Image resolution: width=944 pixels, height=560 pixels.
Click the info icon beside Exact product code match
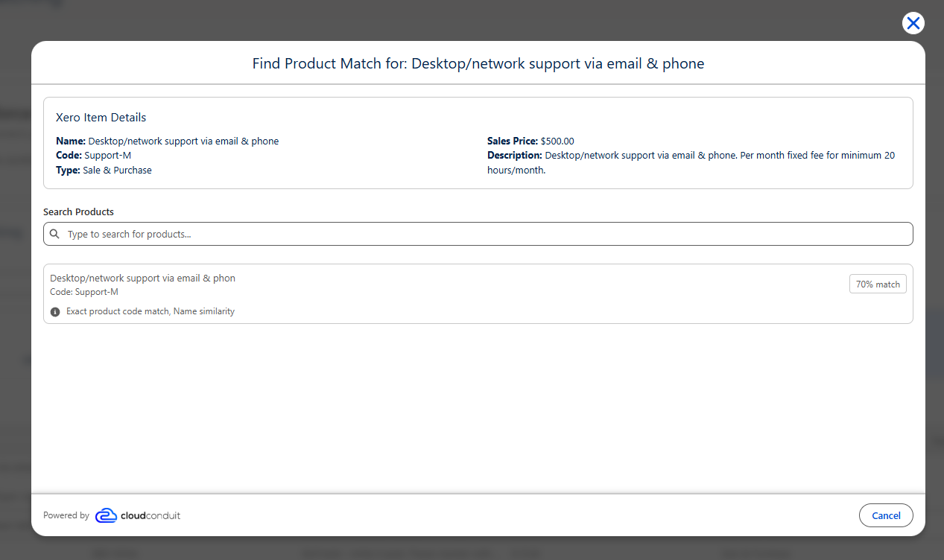[x=55, y=312]
